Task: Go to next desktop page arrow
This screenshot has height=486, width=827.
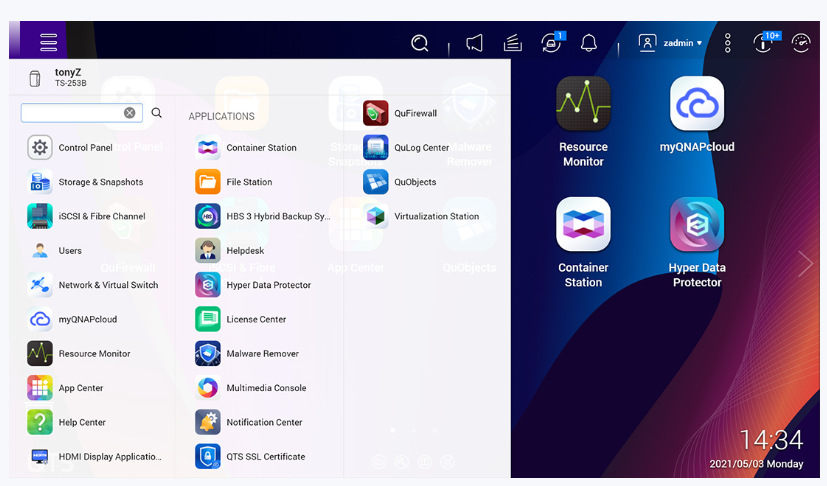Action: [806, 264]
